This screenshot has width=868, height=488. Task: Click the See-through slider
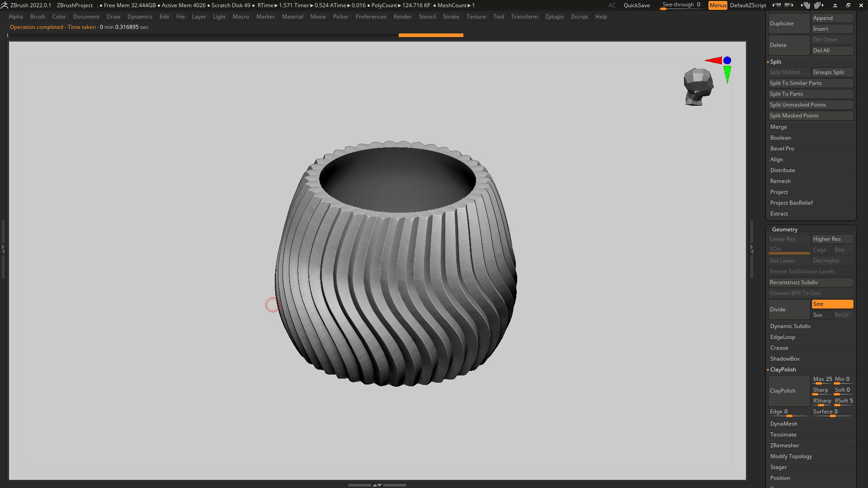pos(681,5)
